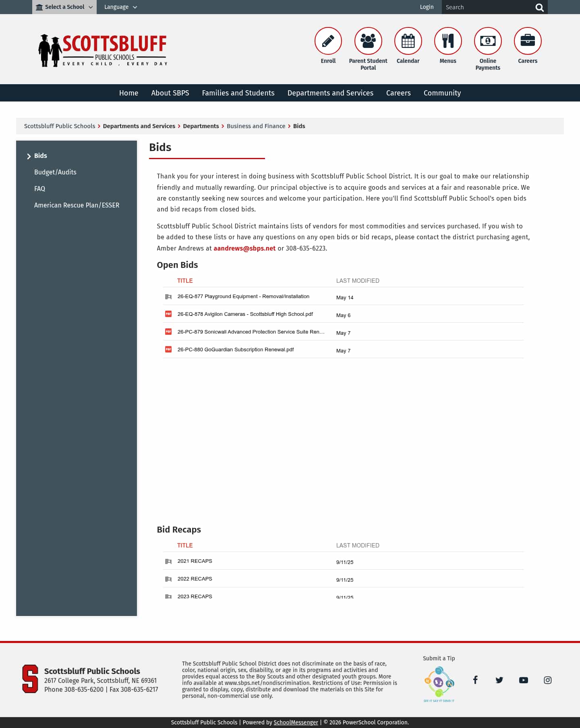Click the red S logo in the footer

point(30,679)
